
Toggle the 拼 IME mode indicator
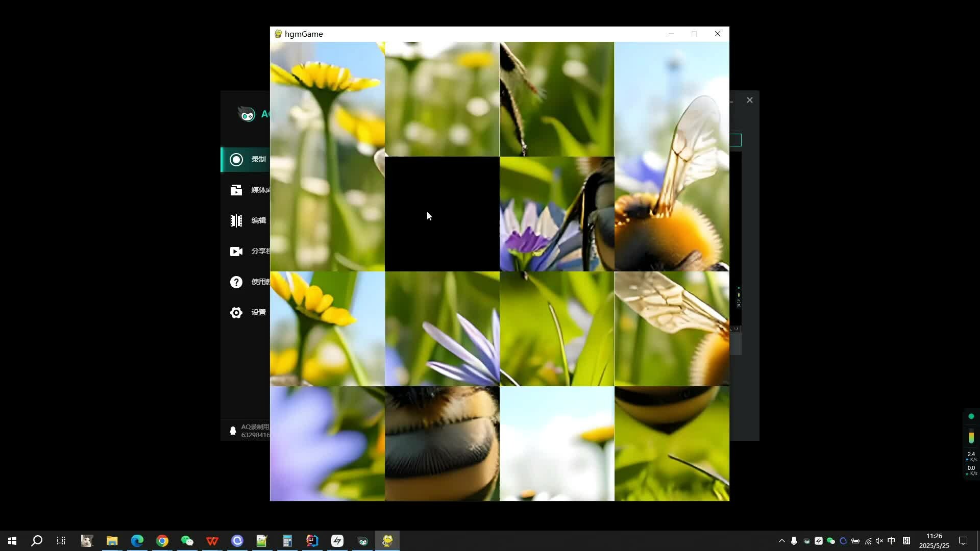906,541
